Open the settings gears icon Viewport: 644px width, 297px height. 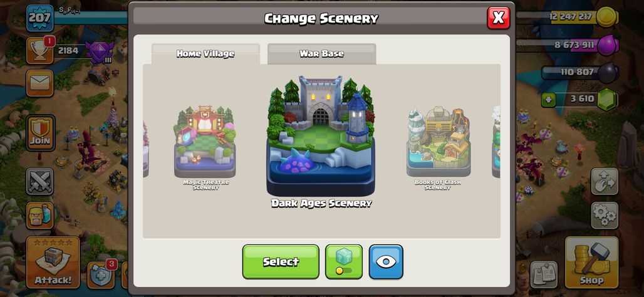pyautogui.click(x=605, y=216)
